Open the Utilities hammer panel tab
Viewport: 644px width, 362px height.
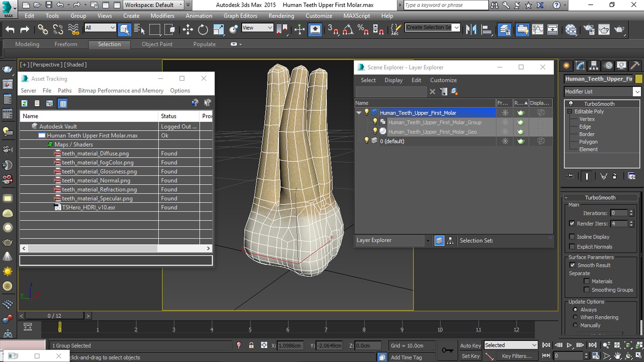click(635, 66)
